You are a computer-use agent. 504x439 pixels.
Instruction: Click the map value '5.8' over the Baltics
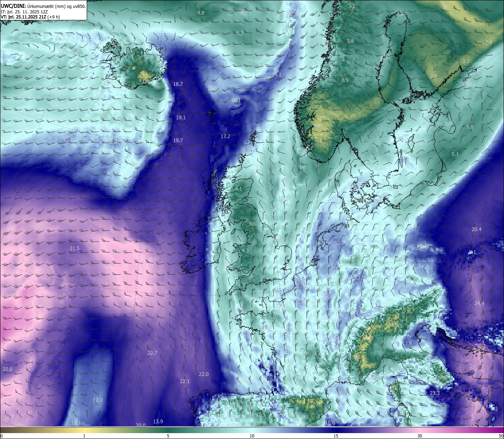click(x=470, y=127)
